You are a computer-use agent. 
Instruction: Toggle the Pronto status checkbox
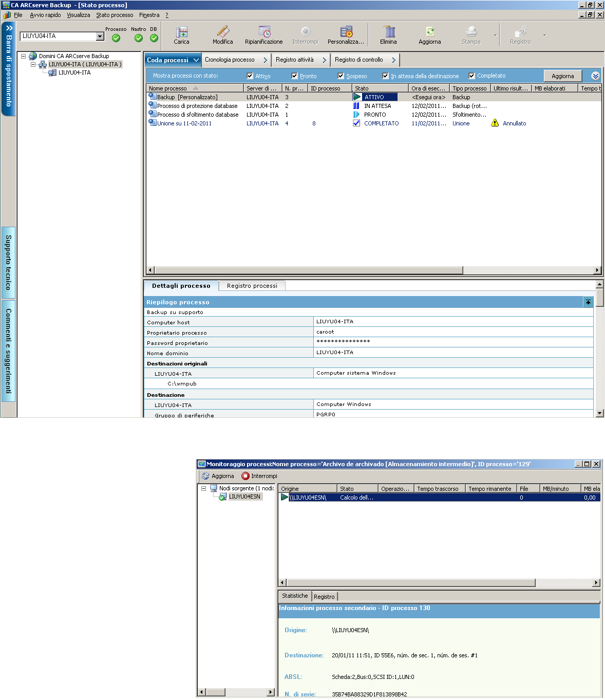pyautogui.click(x=295, y=76)
